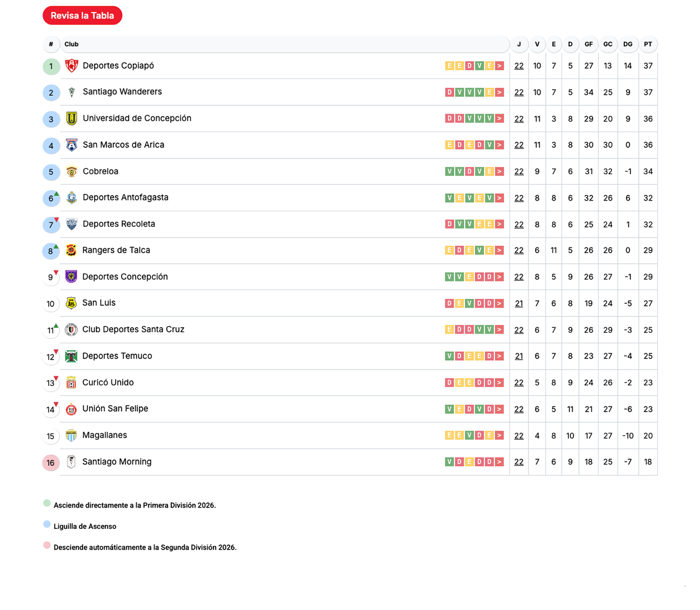Screen dimensions: 700x610
Task: Click position badge number 16
Action: pos(51,463)
